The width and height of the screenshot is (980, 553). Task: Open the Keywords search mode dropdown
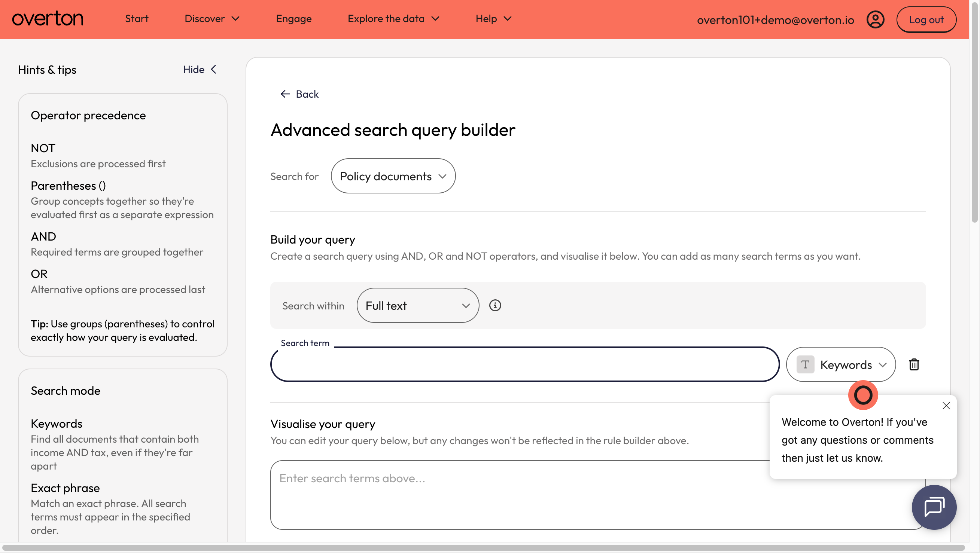(x=841, y=364)
